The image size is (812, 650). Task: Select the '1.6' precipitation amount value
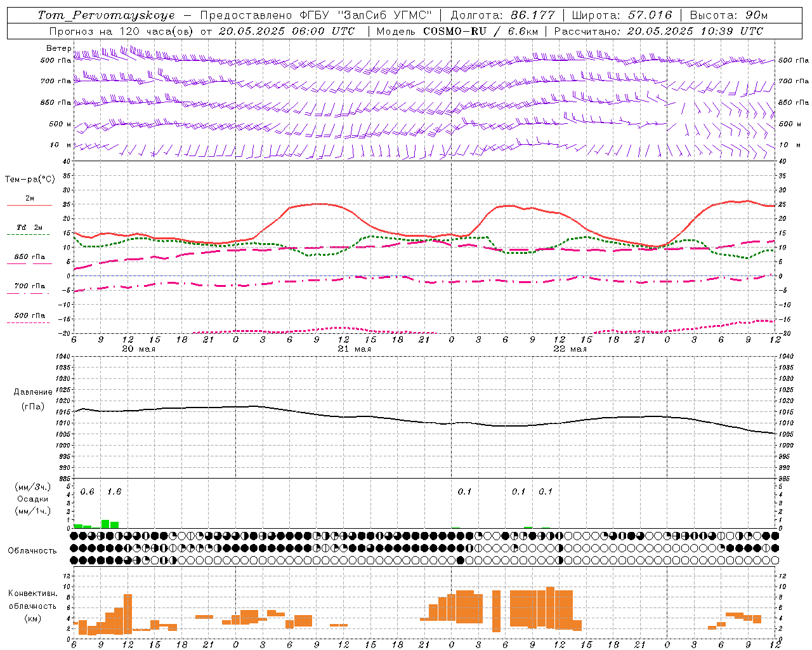[x=114, y=492]
